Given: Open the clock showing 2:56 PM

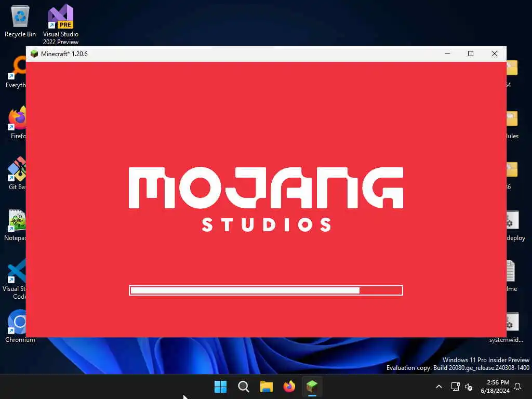Looking at the screenshot, I should (x=495, y=387).
